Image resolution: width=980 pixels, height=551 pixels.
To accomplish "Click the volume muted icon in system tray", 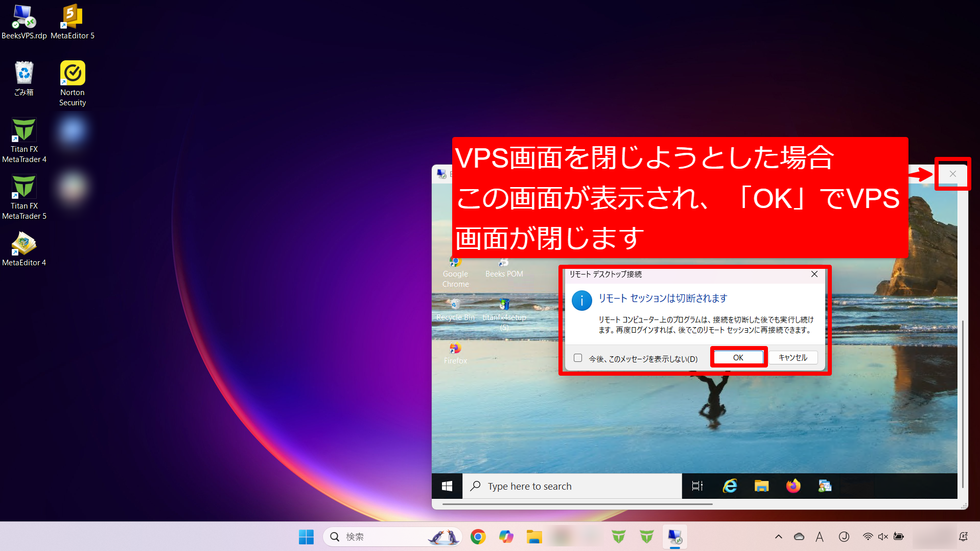I will pyautogui.click(x=883, y=537).
